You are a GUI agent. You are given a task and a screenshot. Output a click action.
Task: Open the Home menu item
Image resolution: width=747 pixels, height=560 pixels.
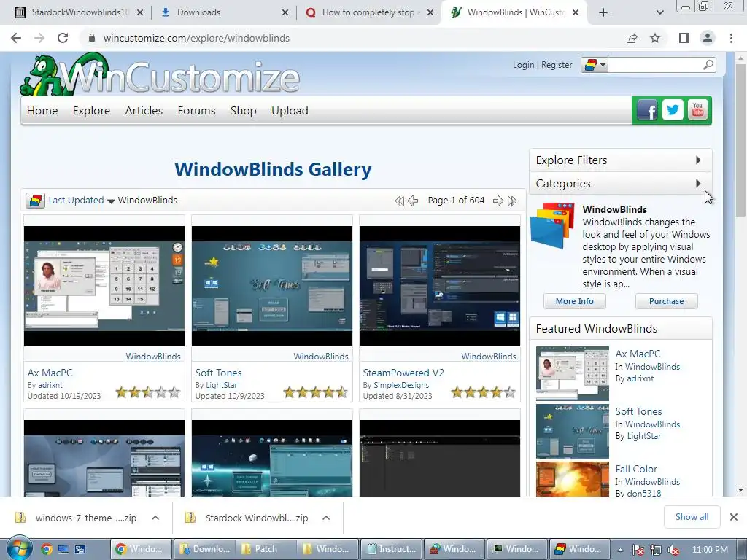(x=42, y=111)
